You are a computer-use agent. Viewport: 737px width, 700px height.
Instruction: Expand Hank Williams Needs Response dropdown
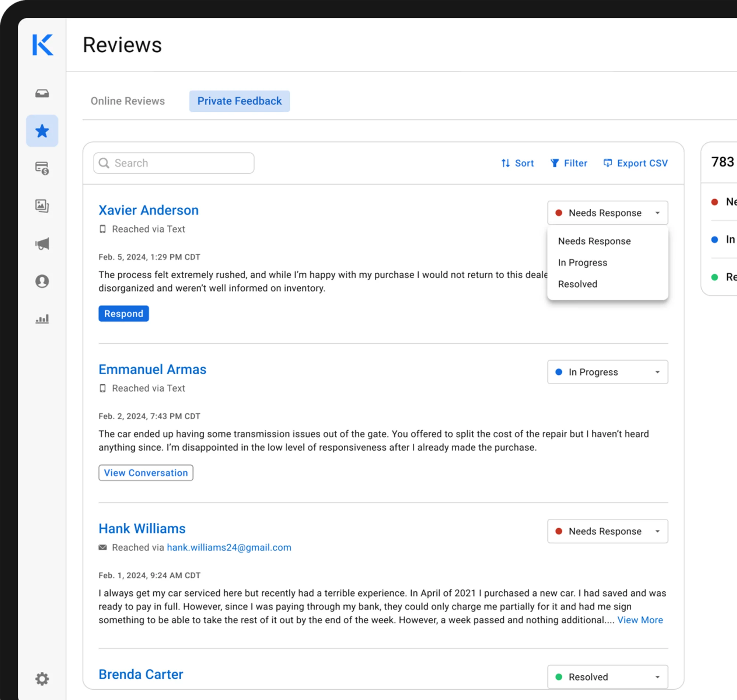[x=607, y=531]
